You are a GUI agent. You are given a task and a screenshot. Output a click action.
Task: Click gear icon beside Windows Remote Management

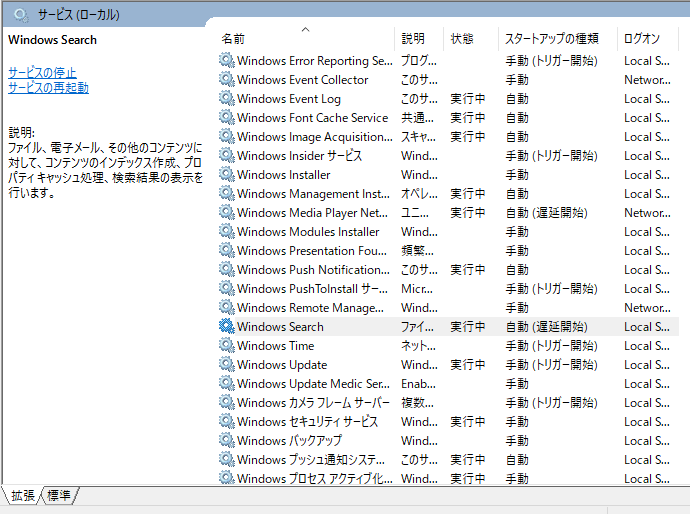(x=227, y=307)
